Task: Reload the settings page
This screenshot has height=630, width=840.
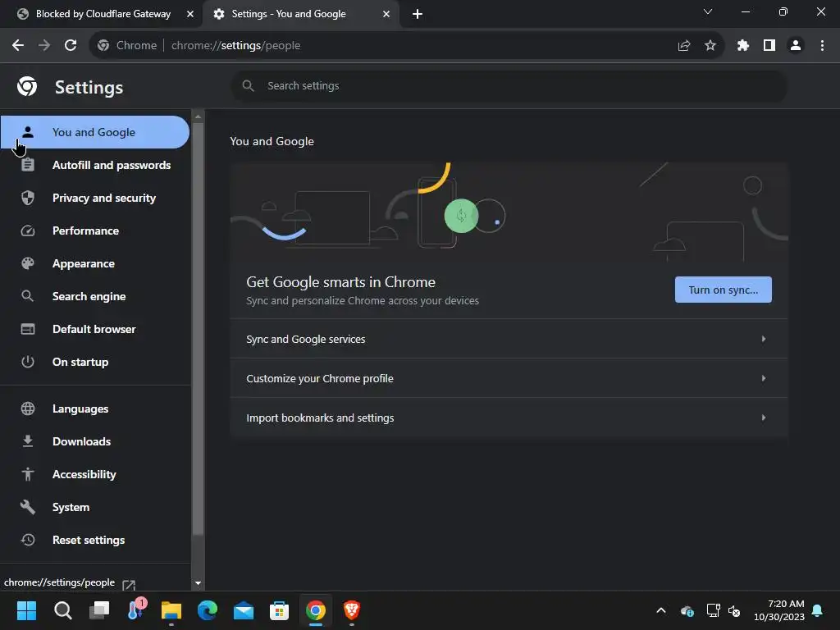Action: click(71, 46)
